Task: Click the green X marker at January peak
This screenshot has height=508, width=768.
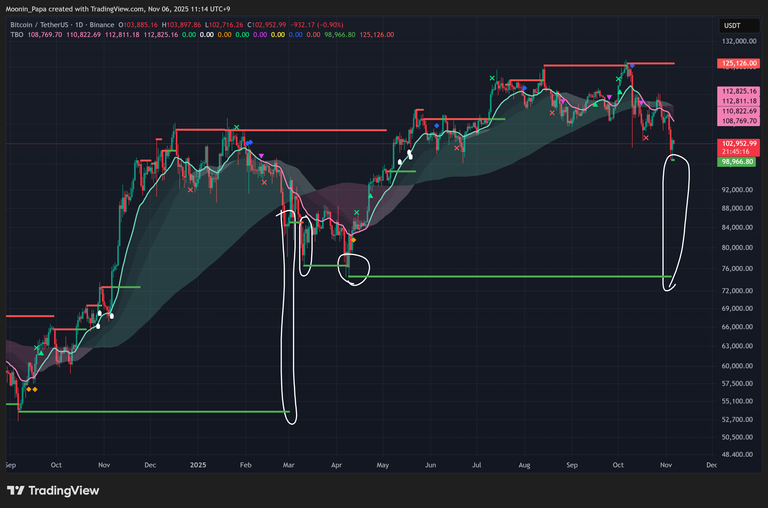Action: coord(236,127)
